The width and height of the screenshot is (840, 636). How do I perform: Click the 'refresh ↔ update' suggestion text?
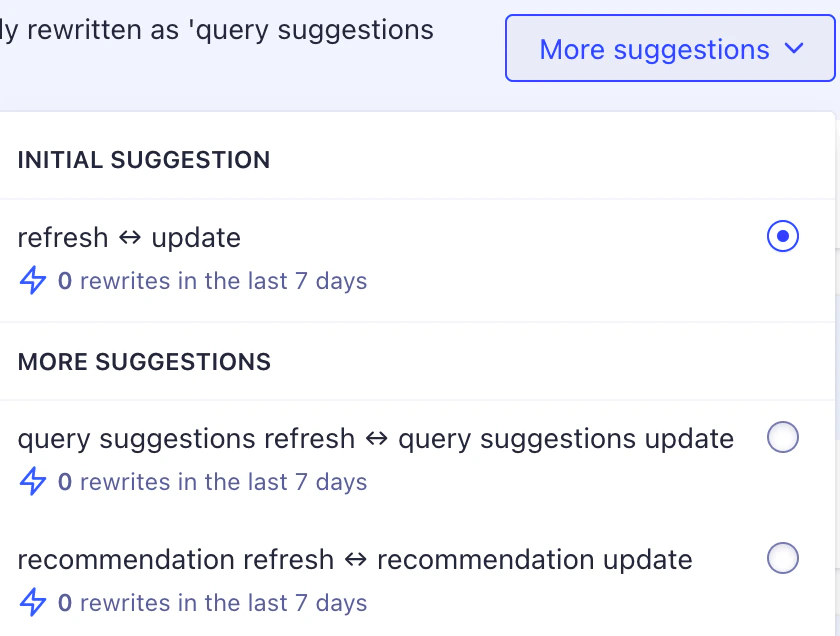[129, 237]
